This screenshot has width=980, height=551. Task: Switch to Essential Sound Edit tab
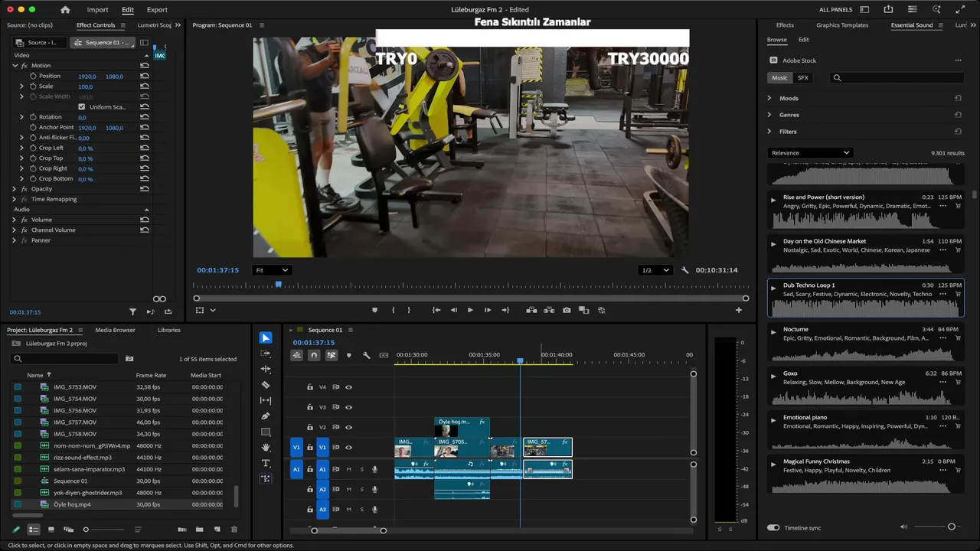click(x=803, y=40)
